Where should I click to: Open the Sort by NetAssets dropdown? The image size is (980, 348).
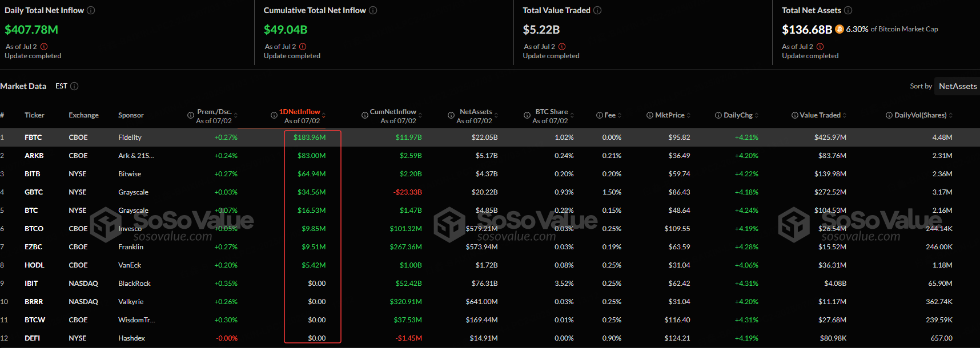click(x=957, y=86)
